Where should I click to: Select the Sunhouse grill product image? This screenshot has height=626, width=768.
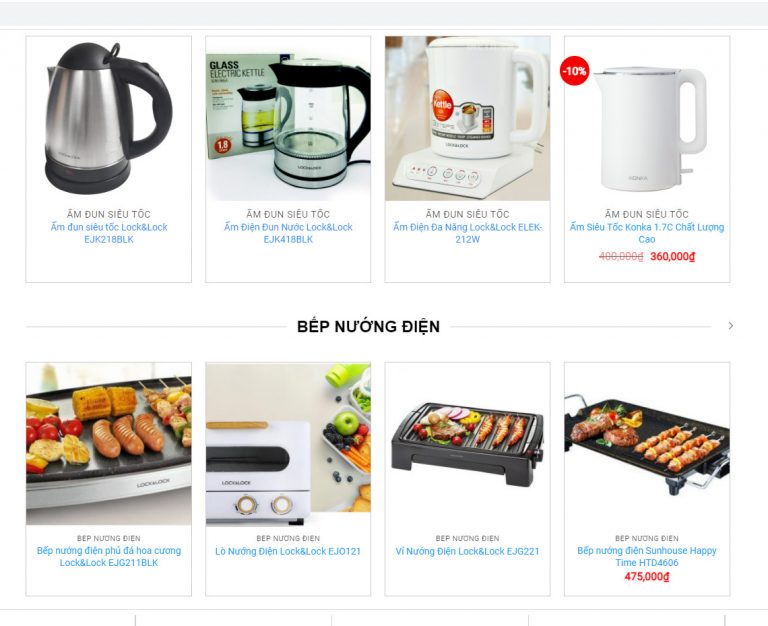[647, 444]
